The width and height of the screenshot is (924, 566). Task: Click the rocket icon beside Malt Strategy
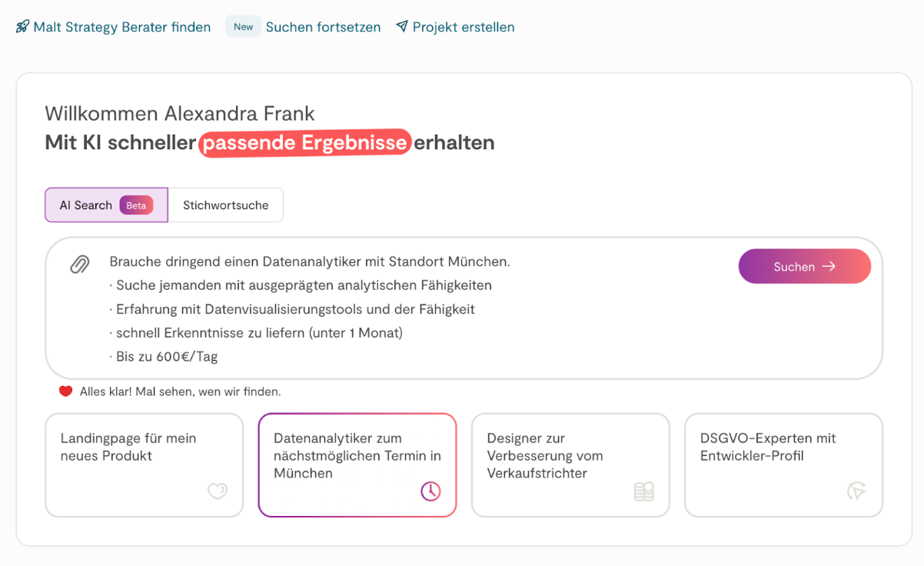point(22,27)
